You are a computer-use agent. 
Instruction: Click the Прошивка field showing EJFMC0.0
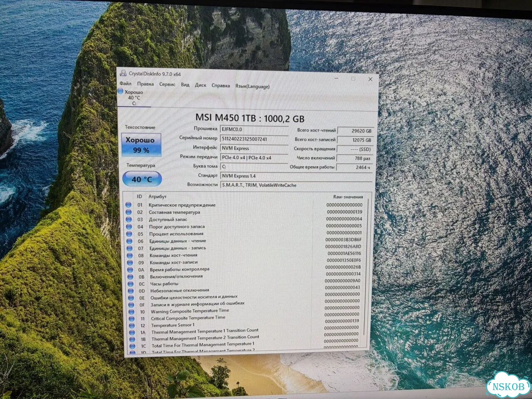254,130
